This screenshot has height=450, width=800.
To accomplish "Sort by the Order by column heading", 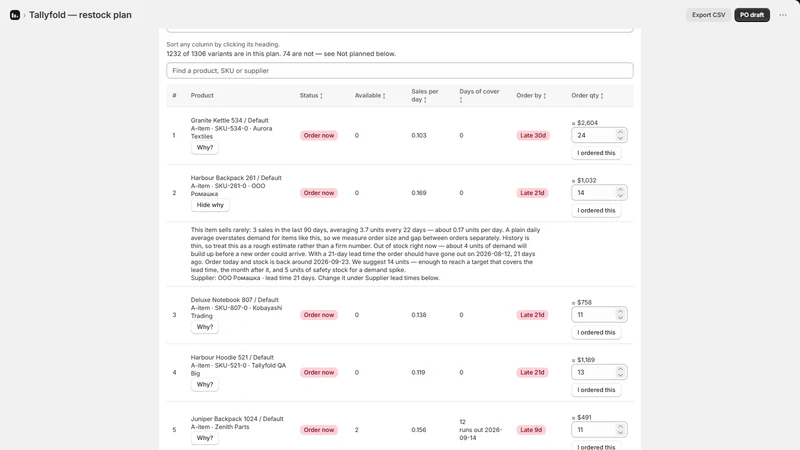I will click(x=531, y=95).
